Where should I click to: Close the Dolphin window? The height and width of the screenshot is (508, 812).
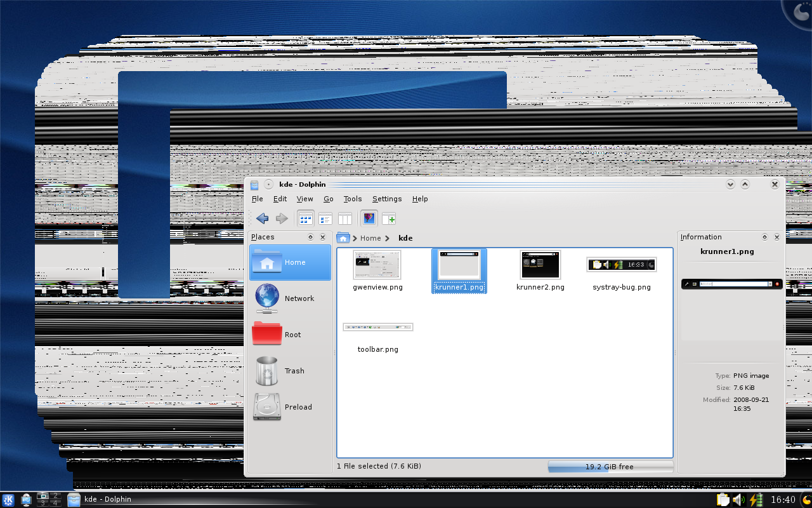click(775, 184)
